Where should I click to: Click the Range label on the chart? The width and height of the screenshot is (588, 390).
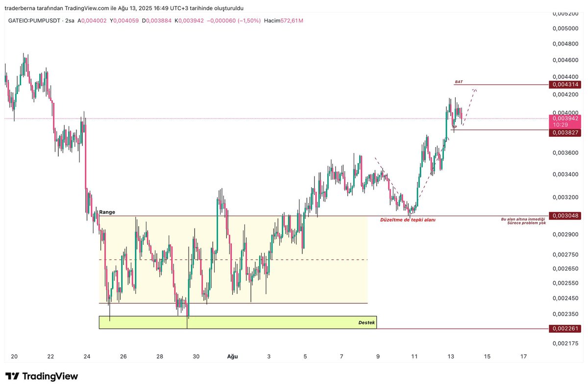(107, 212)
